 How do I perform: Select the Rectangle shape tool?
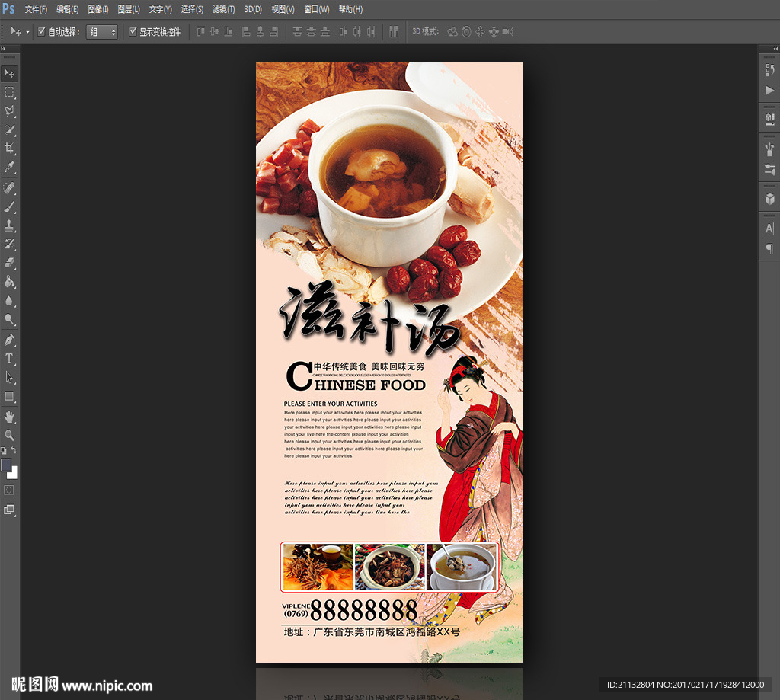[x=9, y=396]
